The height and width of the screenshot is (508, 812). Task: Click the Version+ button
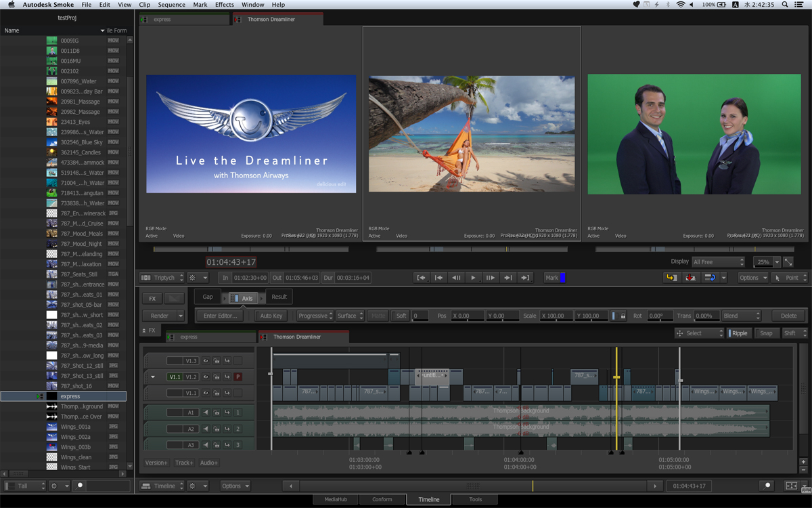coord(156,463)
